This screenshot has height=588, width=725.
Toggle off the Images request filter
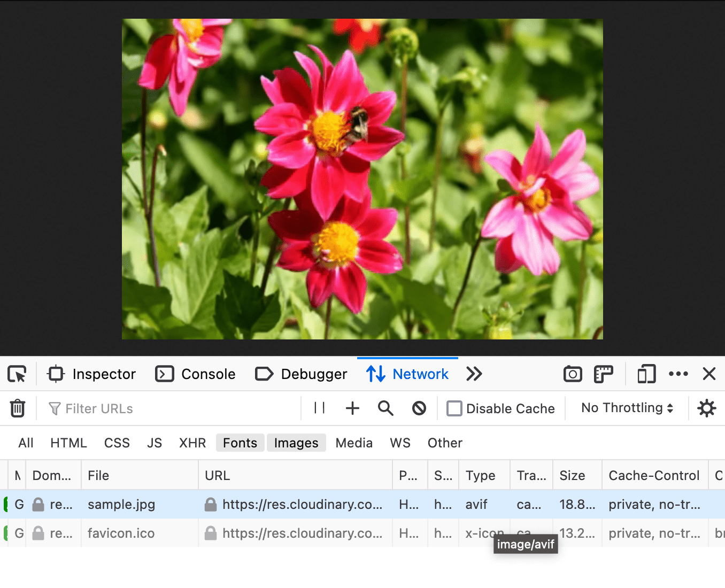(296, 443)
